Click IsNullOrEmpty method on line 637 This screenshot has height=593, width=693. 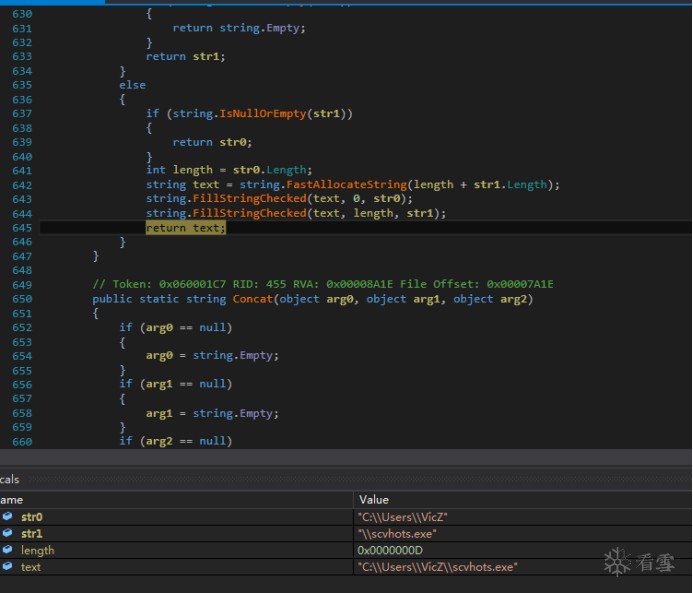[263, 114]
